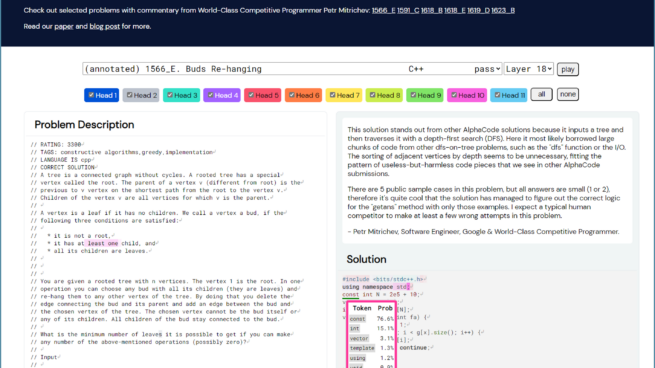The height and width of the screenshot is (368, 655).
Task: Open the 1619_D problem link
Action: [x=478, y=10]
